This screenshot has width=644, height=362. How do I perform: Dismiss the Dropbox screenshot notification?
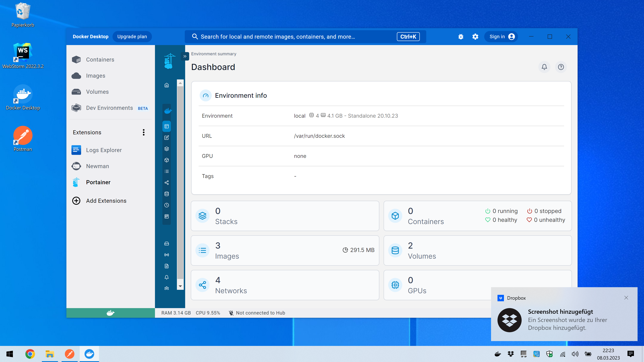[x=626, y=298]
